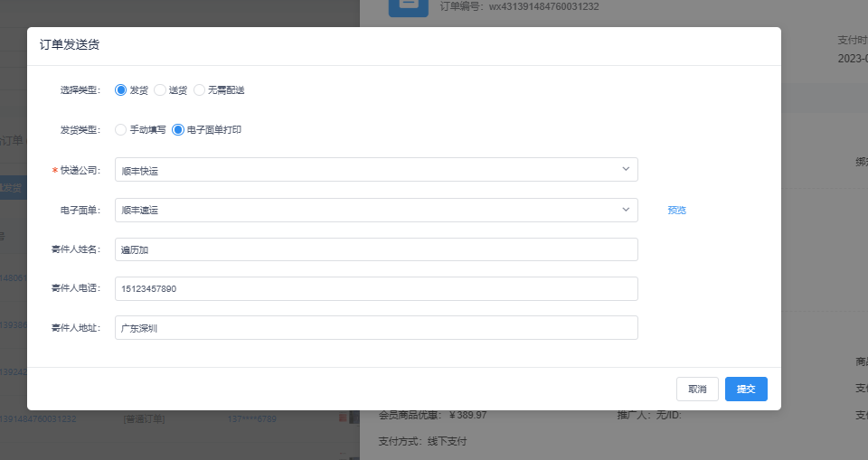Click the 订单发送货 dialog title
This screenshot has width=868, height=460.
[x=70, y=45]
